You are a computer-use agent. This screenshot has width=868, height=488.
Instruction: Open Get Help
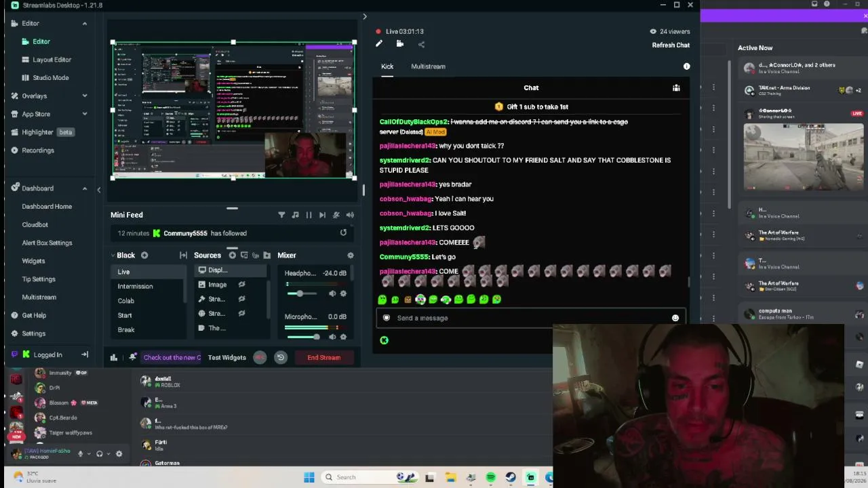[x=34, y=315]
